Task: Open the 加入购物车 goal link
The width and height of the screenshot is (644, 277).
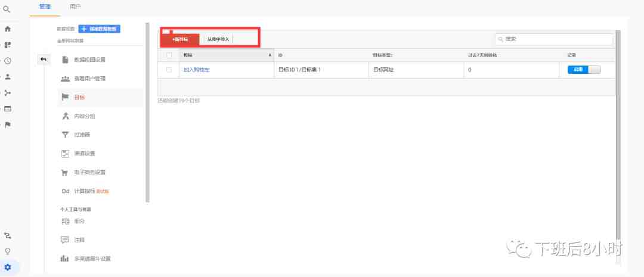Action: click(x=197, y=70)
